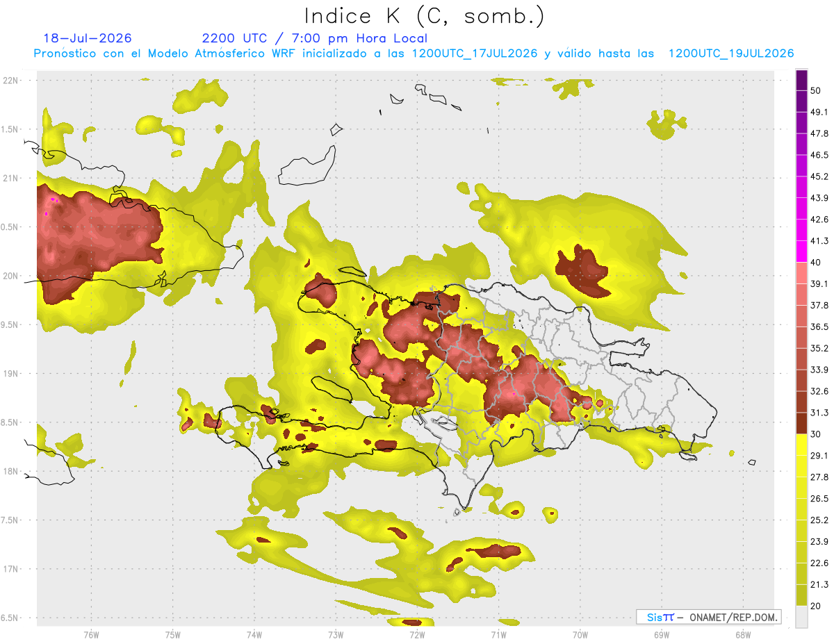Click the '29.1' legend value
The width and height of the screenshot is (834, 644).
[819, 456]
